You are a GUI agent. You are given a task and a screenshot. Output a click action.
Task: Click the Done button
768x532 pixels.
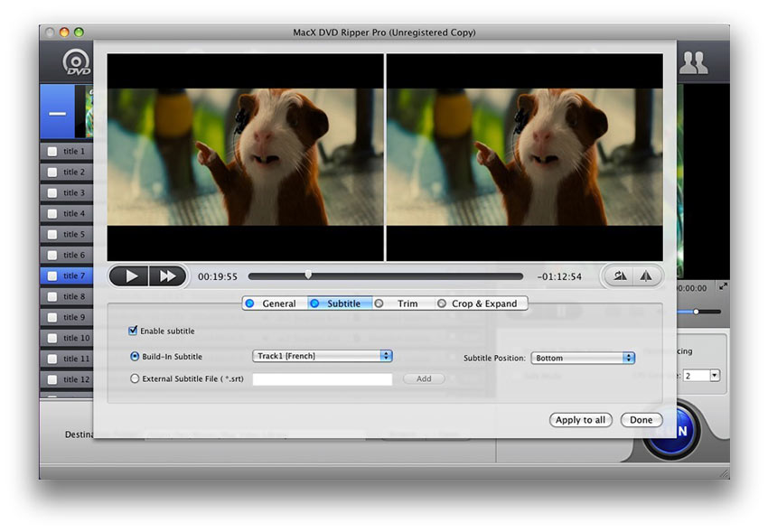(642, 420)
